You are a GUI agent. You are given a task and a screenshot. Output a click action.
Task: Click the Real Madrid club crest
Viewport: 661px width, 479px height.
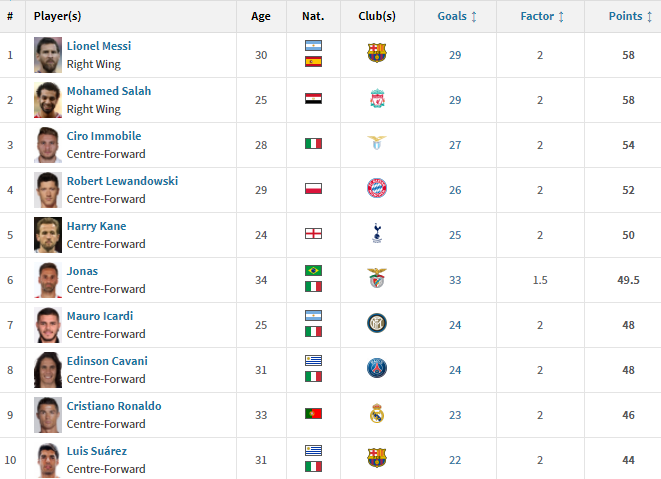377,413
